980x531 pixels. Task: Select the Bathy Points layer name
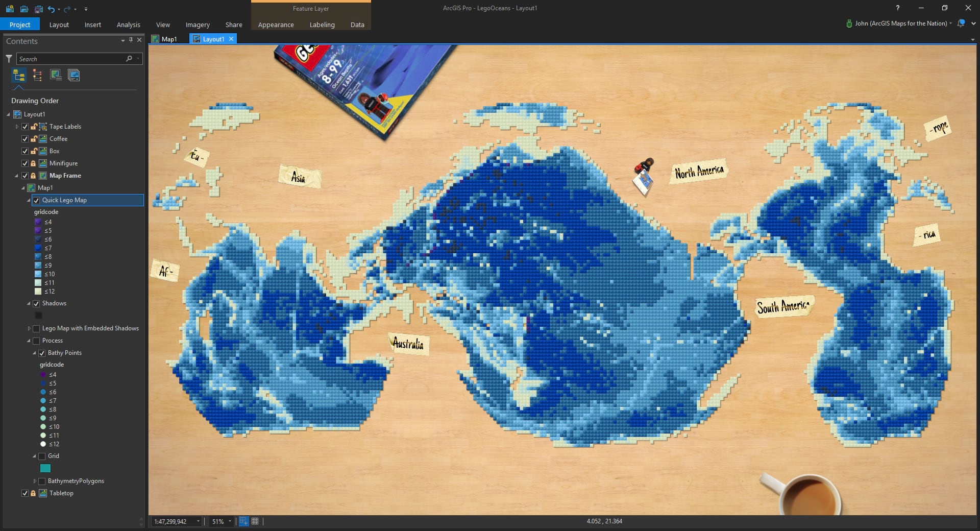coord(65,353)
